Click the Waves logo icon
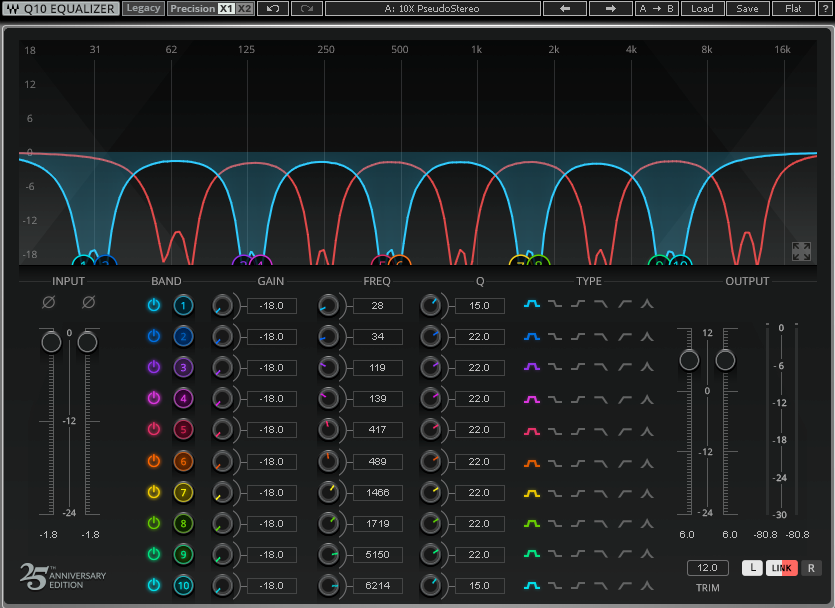This screenshot has height=608, width=835. pyautogui.click(x=13, y=9)
